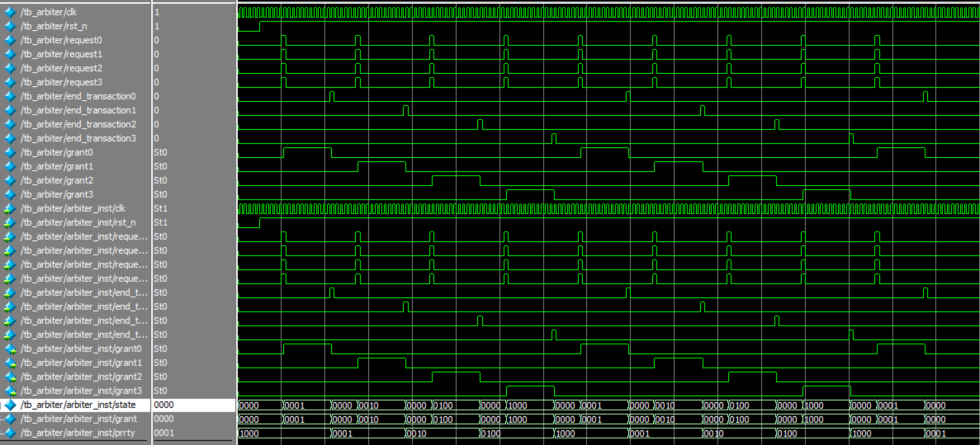Select the diamond icon for /tb_arbiter/grant1
Viewport: 980px width, 445px height.
click(10, 167)
